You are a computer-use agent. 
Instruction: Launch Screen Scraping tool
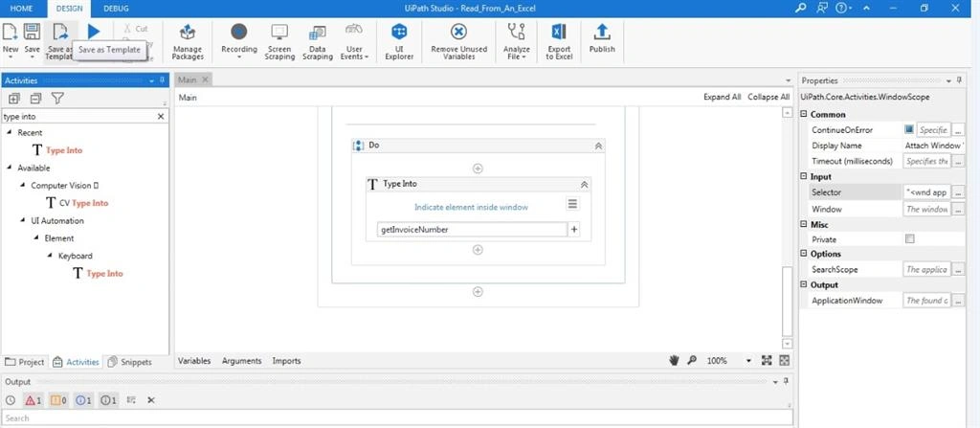[x=279, y=41]
